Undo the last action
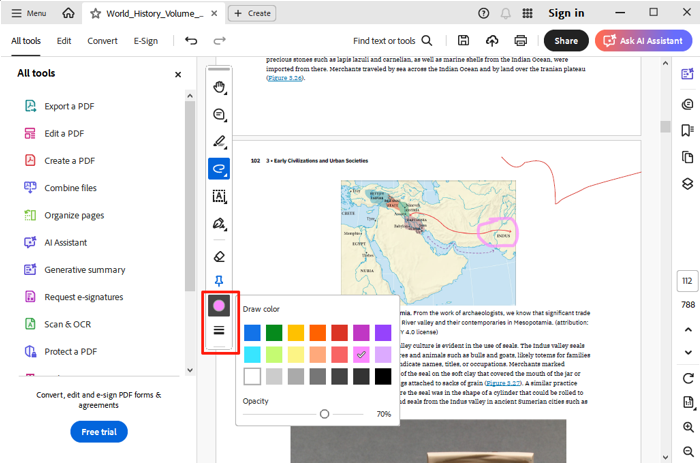Screen dimensions: 700x463 [191, 41]
